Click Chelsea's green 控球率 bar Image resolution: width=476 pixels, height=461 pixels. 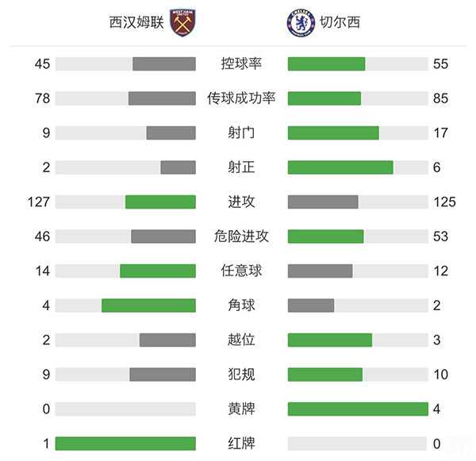click(326, 64)
